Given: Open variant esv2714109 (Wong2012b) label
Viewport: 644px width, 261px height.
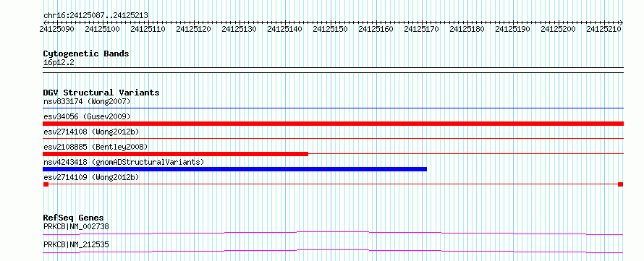Looking at the screenshot, I should coord(91,177).
